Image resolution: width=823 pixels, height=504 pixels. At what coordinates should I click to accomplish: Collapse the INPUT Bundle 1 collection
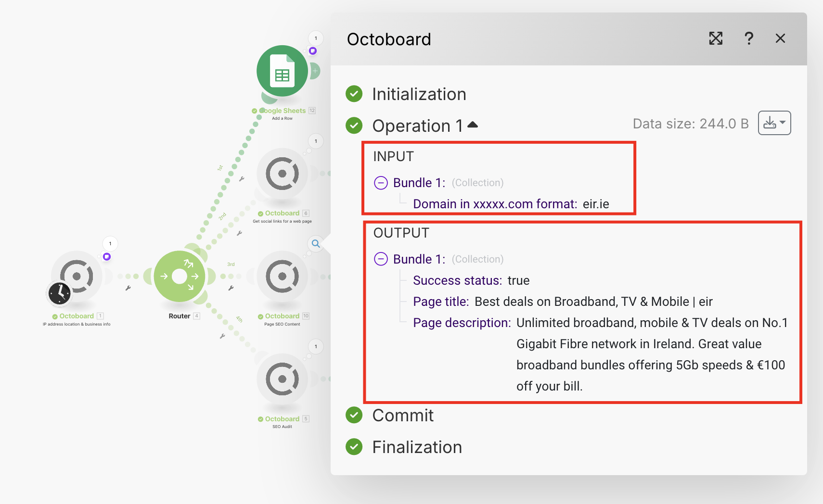point(381,183)
